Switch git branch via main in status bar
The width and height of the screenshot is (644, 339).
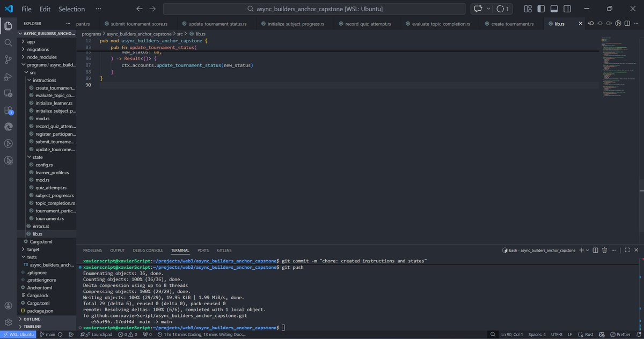tap(47, 335)
